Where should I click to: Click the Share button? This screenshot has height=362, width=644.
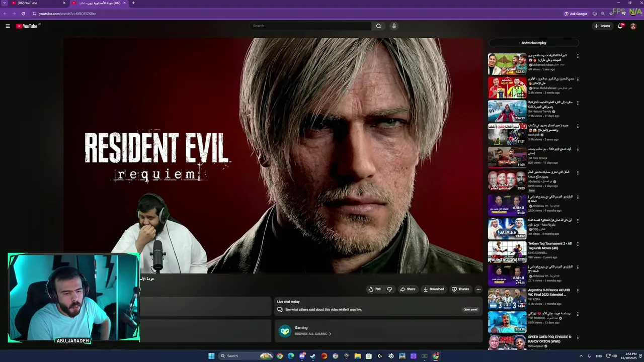pyautogui.click(x=408, y=289)
